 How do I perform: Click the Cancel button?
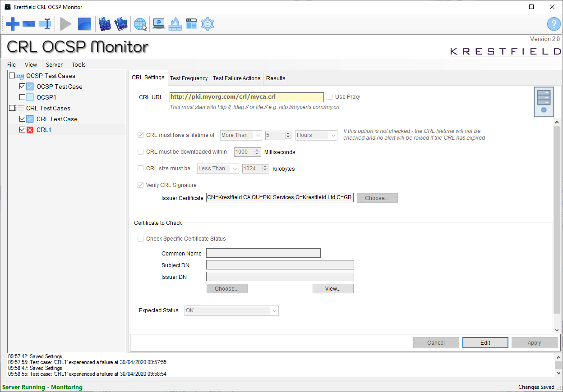(436, 343)
